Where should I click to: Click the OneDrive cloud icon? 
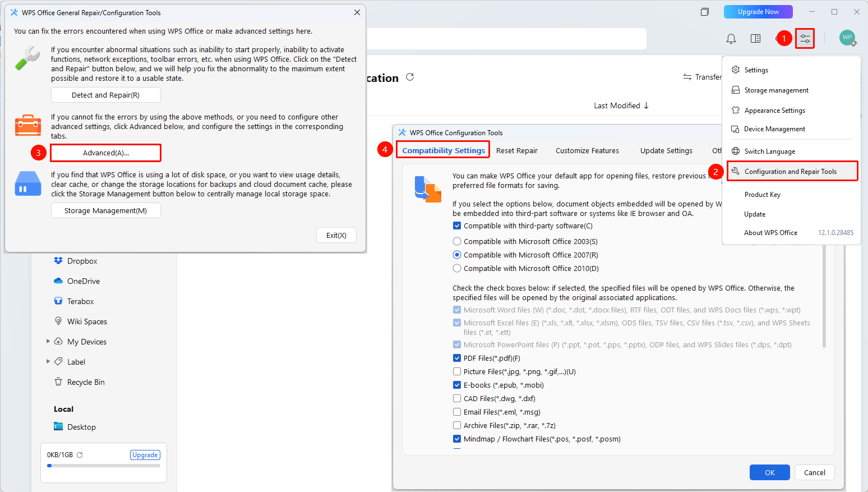tap(58, 281)
